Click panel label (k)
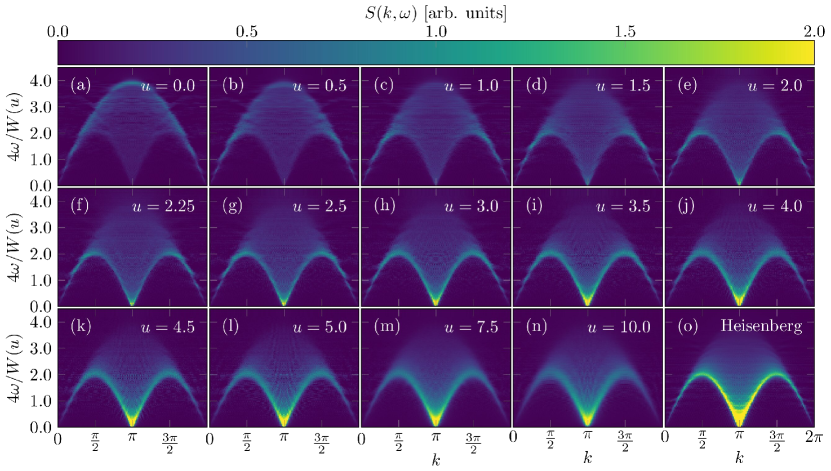This screenshot has height=471, width=831. [81, 325]
